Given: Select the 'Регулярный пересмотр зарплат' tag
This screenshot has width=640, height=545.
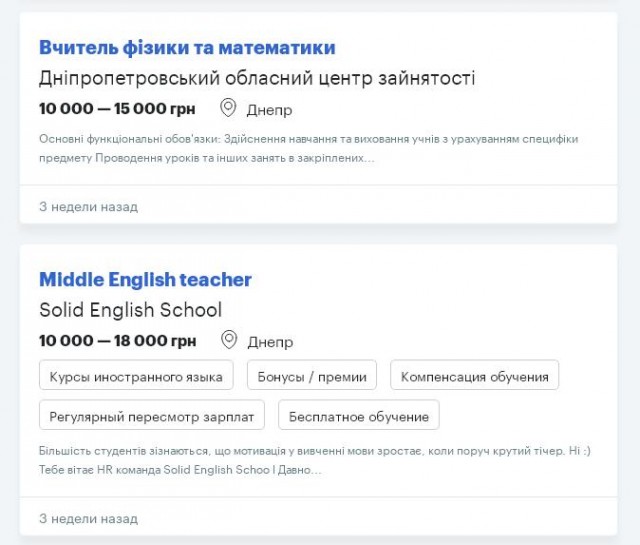Looking at the screenshot, I should pyautogui.click(x=152, y=415).
